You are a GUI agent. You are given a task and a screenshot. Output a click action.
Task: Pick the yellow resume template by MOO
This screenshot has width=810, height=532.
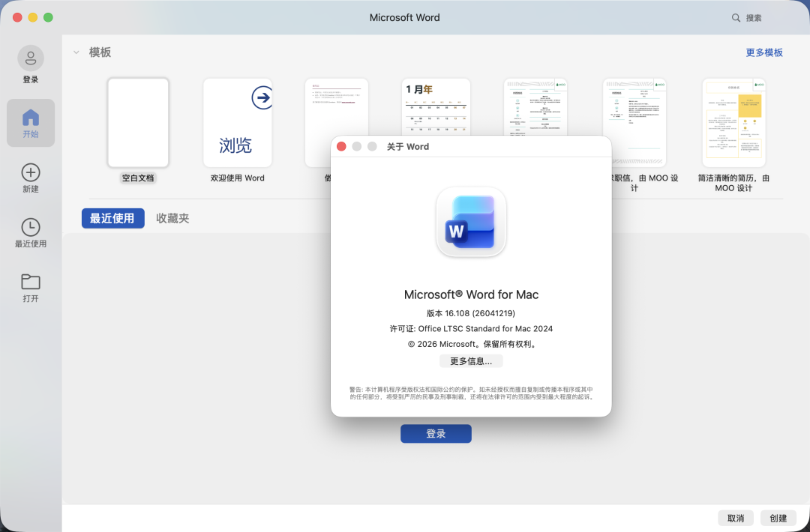point(733,122)
